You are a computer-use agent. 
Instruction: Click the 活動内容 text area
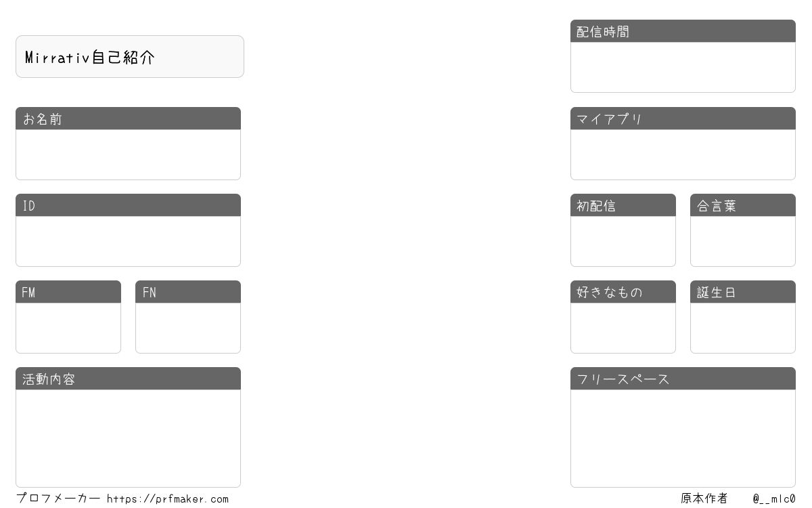128,438
